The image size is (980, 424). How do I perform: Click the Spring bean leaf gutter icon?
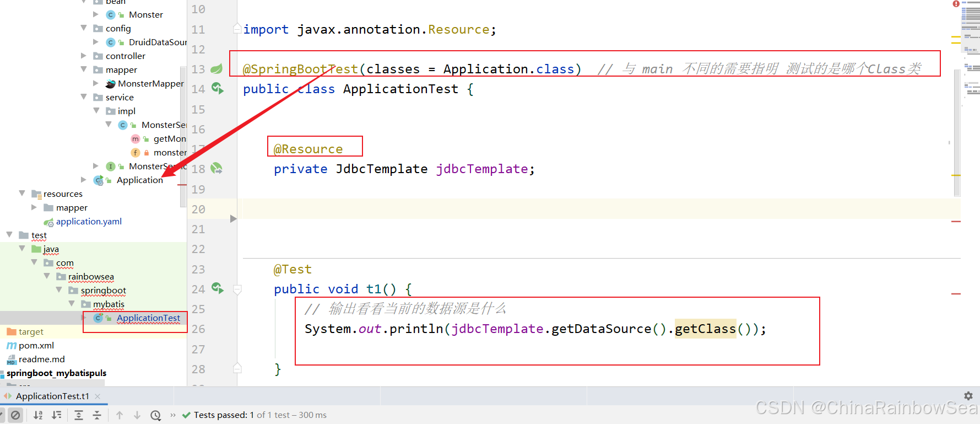(216, 69)
